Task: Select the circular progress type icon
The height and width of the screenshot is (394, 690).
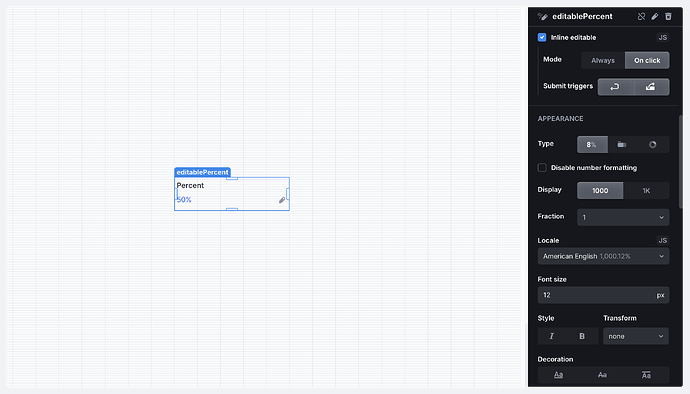Action: (653, 144)
